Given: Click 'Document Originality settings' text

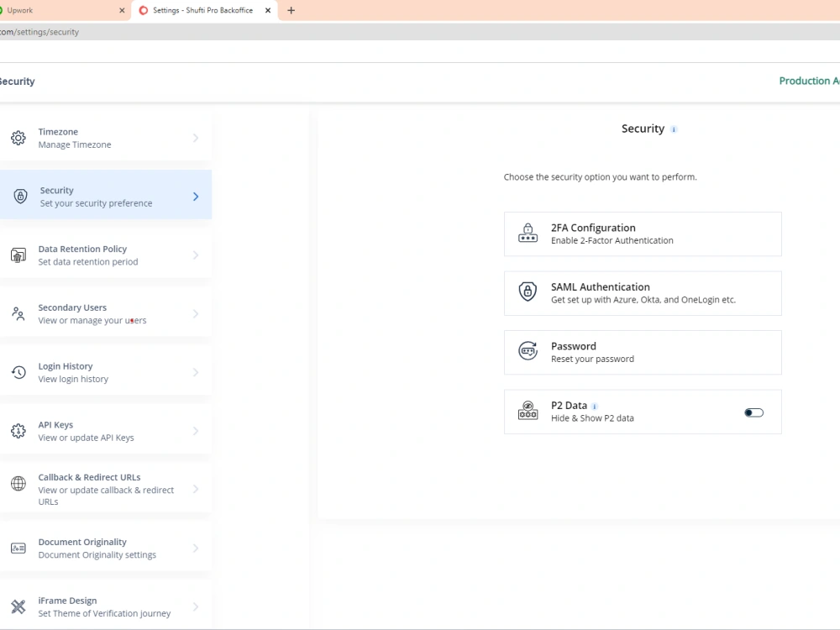Looking at the screenshot, I should pos(97,555).
